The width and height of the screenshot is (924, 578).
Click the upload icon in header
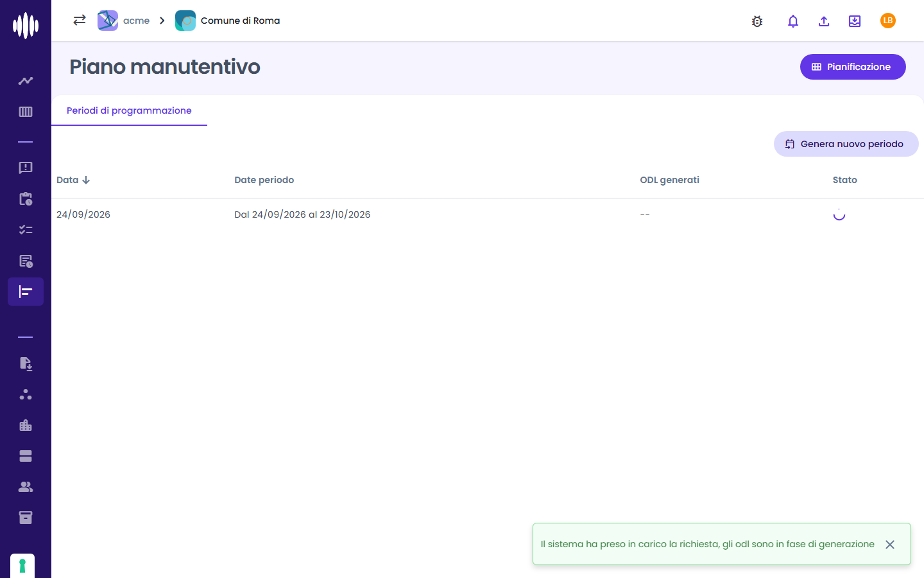[824, 21]
